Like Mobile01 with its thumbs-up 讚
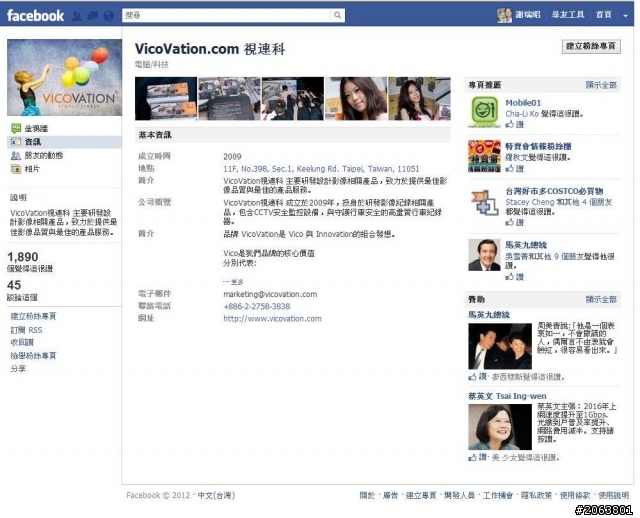Screen dimensions: 640x518 514,124
